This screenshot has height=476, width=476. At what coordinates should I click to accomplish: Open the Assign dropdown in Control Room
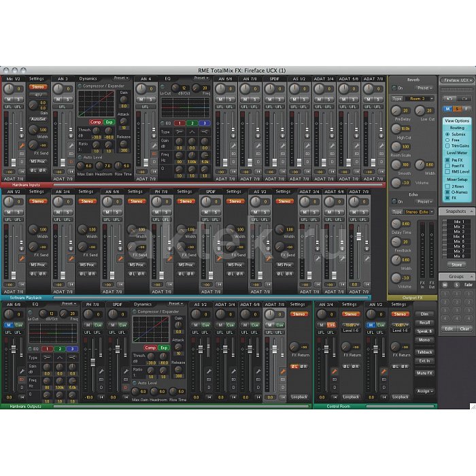(x=424, y=391)
